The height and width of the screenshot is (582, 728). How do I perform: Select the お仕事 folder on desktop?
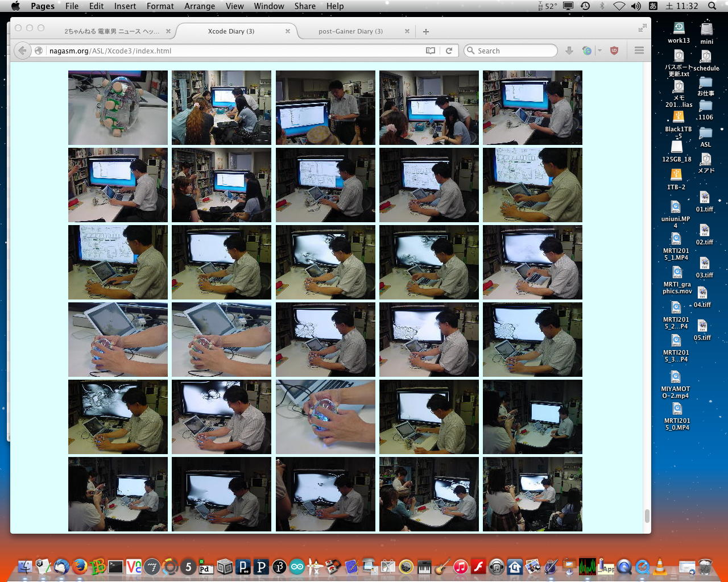pos(706,87)
